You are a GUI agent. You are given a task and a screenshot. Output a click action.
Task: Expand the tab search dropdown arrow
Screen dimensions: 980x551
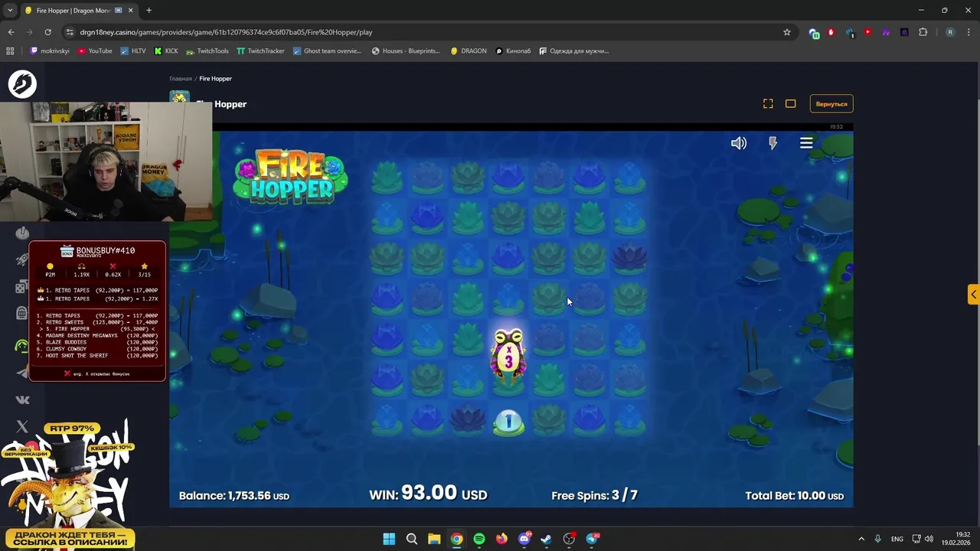click(10, 11)
